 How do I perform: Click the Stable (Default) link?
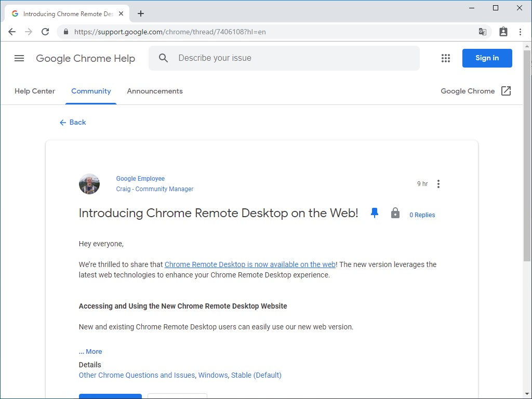pos(256,375)
